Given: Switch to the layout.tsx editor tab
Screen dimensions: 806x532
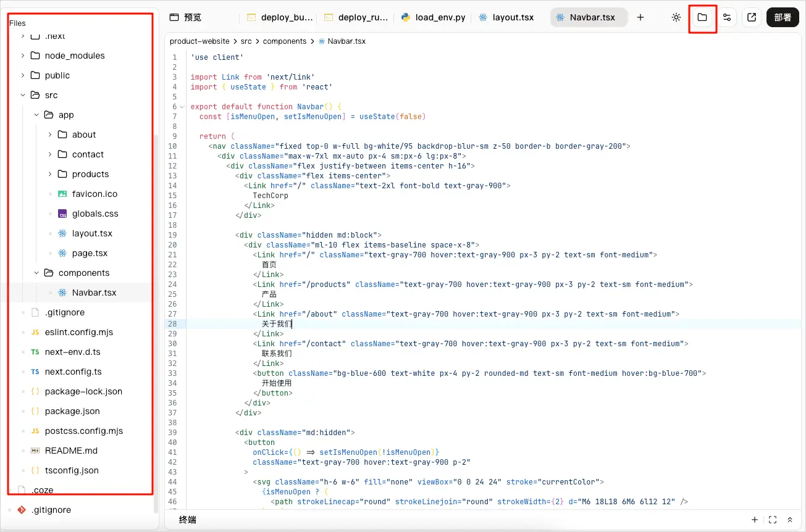Looking at the screenshot, I should point(506,17).
